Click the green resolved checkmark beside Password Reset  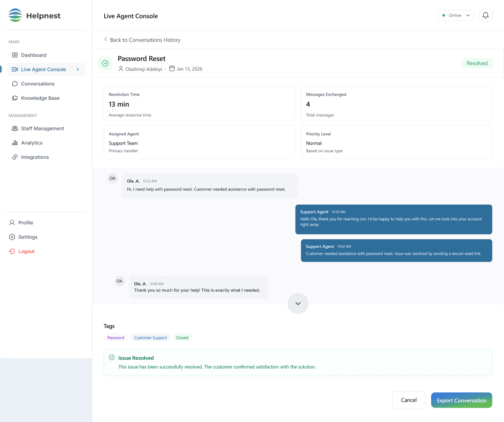pyautogui.click(x=105, y=63)
